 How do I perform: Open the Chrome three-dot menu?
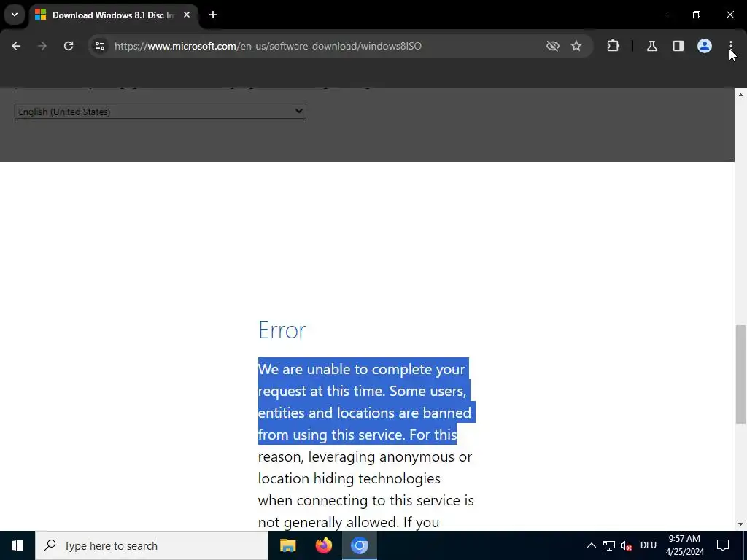[731, 46]
